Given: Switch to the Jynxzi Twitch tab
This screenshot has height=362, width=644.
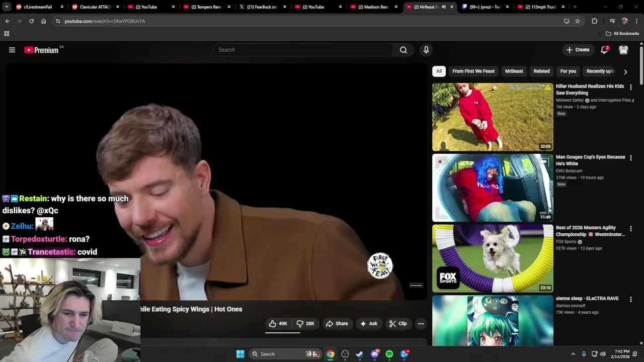Looking at the screenshot, I should (x=486, y=7).
